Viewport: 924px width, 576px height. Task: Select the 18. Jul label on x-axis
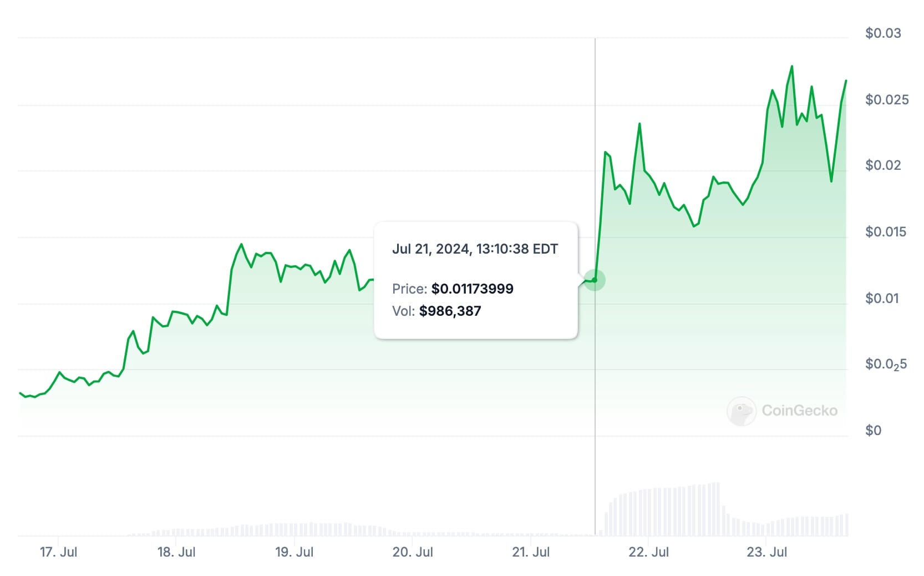click(176, 552)
